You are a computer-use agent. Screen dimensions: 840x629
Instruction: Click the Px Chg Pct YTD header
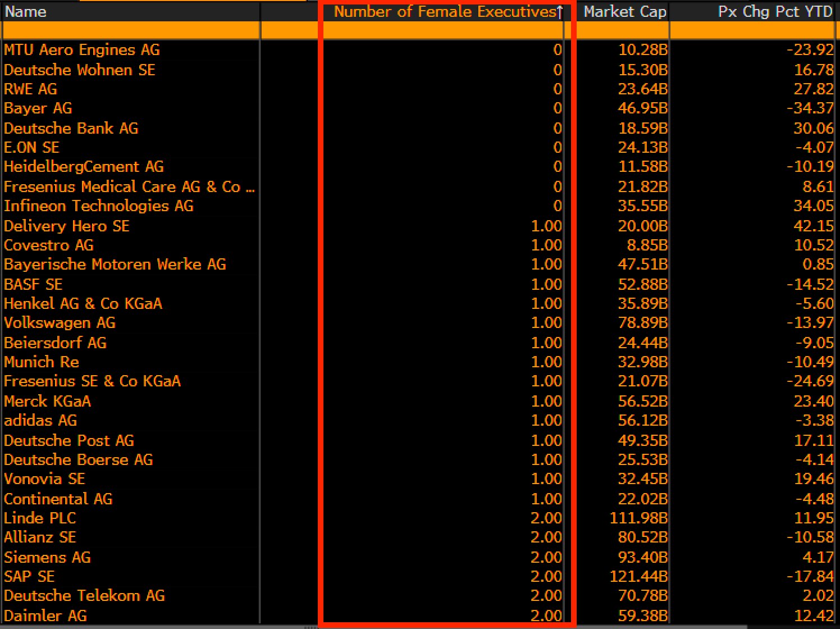click(x=775, y=12)
